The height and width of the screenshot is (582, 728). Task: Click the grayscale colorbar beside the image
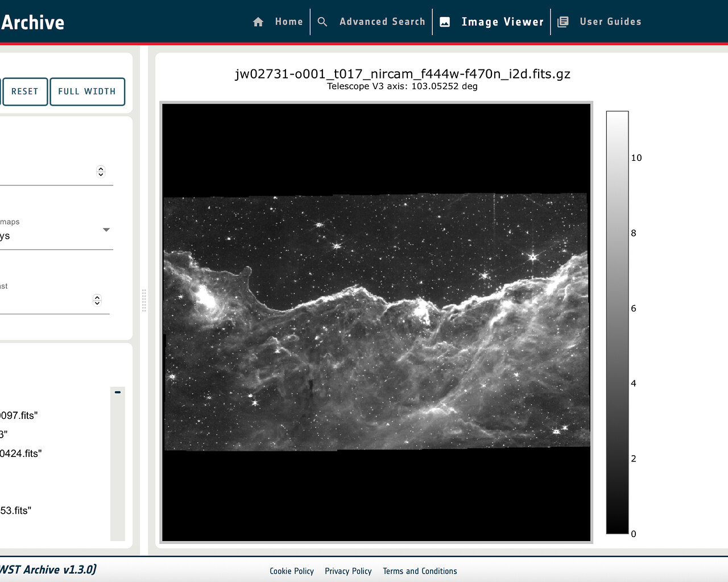coord(617,322)
